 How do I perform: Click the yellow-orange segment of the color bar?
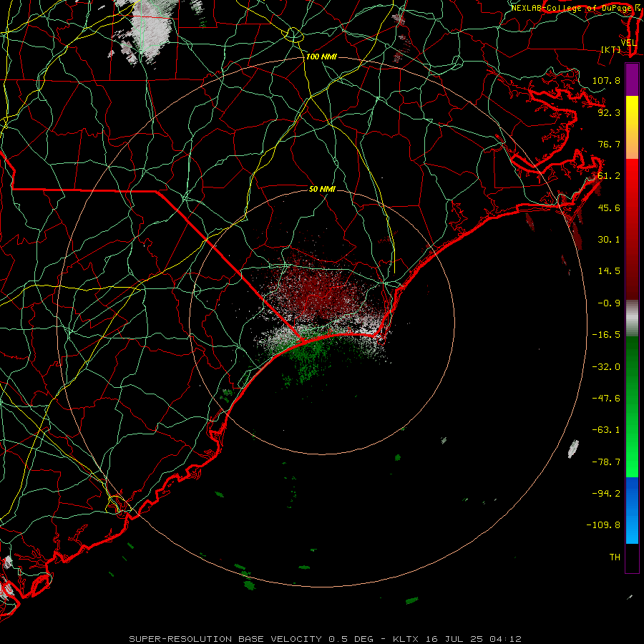pos(632,127)
